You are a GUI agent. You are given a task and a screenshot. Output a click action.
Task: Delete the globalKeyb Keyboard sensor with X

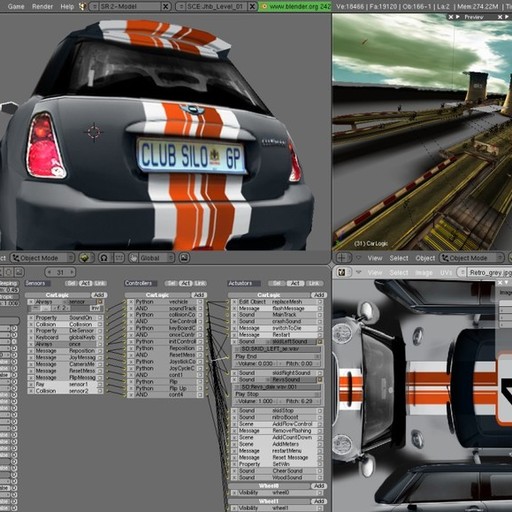point(31,337)
